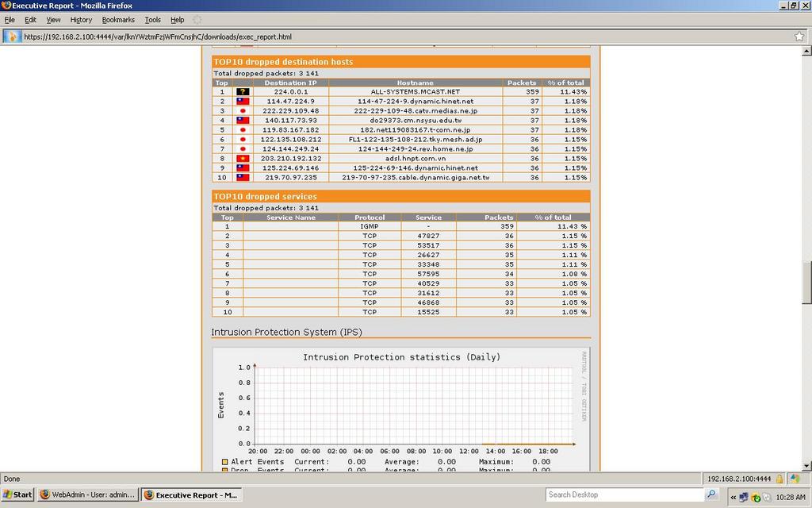Click service port 40529
812x508 pixels.
428,283
